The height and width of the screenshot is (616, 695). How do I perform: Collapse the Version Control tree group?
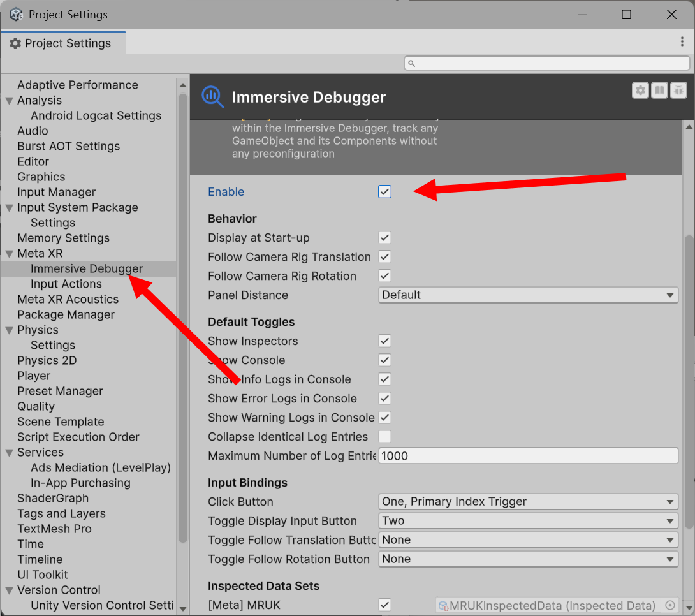(x=9, y=590)
